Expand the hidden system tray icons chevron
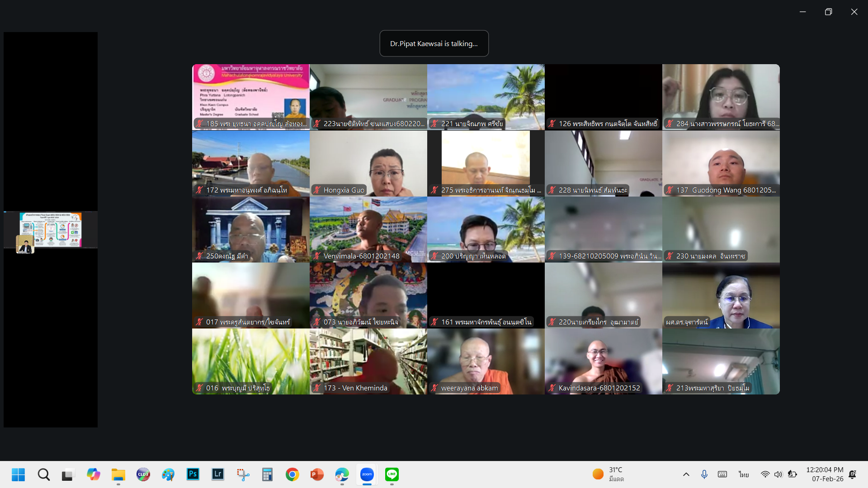 pyautogui.click(x=686, y=474)
